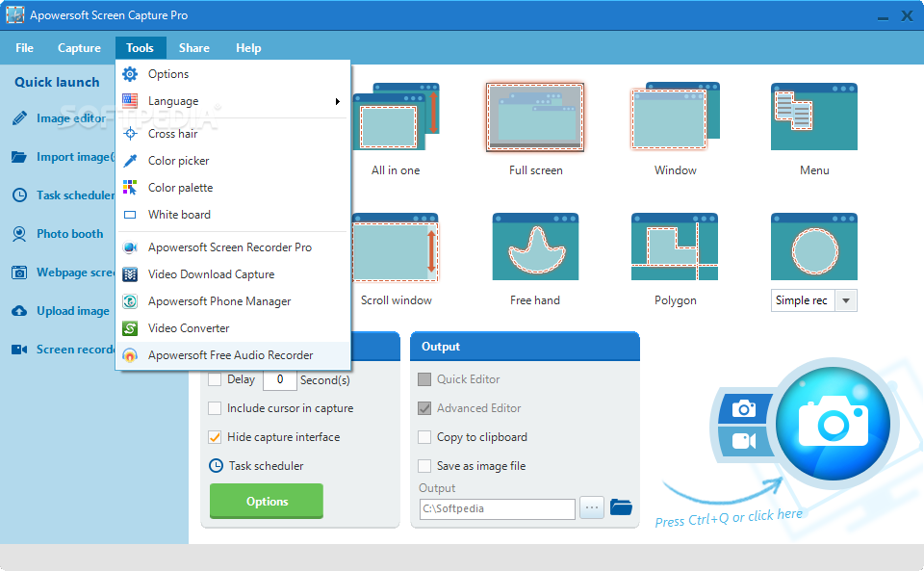The height and width of the screenshot is (571, 924).
Task: Open the Help menu
Action: pyautogui.click(x=248, y=48)
